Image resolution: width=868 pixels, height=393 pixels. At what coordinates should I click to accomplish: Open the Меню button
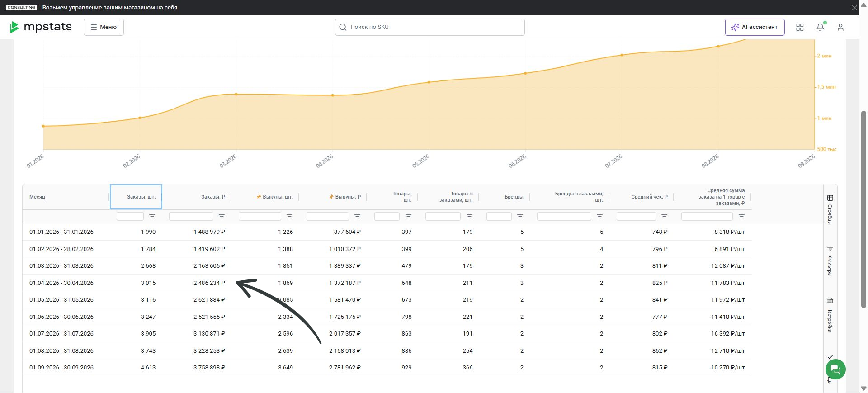pos(104,27)
